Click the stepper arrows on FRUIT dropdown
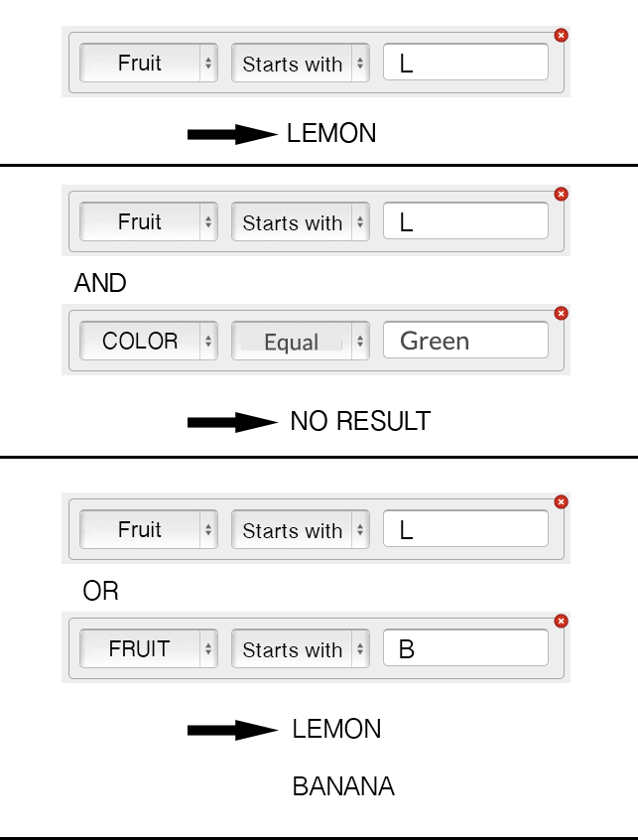The height and width of the screenshot is (840, 638). (x=208, y=648)
